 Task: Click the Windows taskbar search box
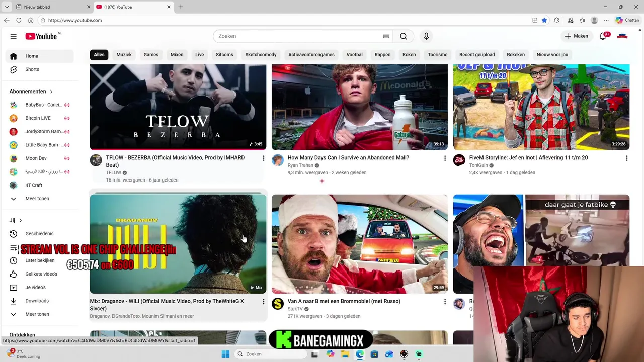coord(271,354)
